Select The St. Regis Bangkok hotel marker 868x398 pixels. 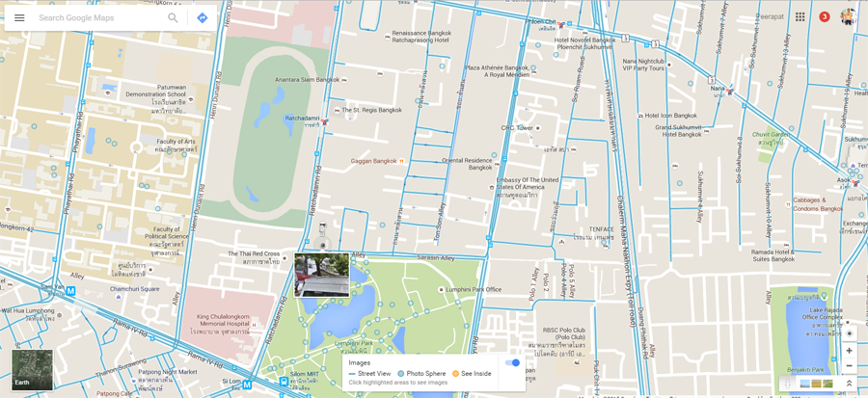pos(338,111)
